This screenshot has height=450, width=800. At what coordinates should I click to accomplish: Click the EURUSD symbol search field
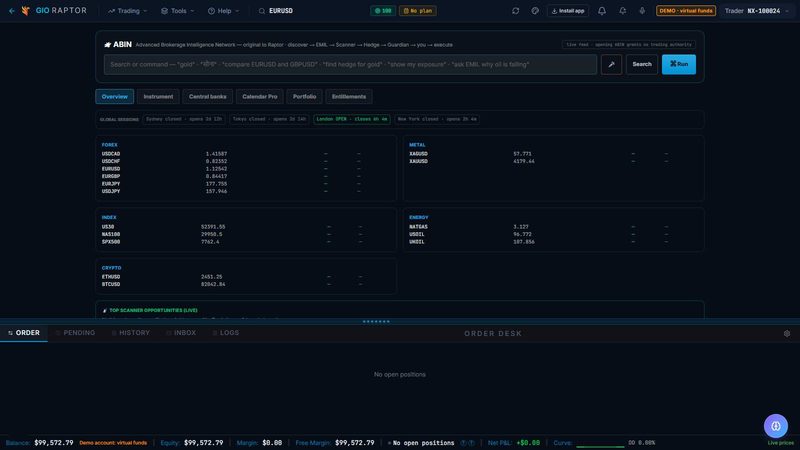click(x=281, y=11)
